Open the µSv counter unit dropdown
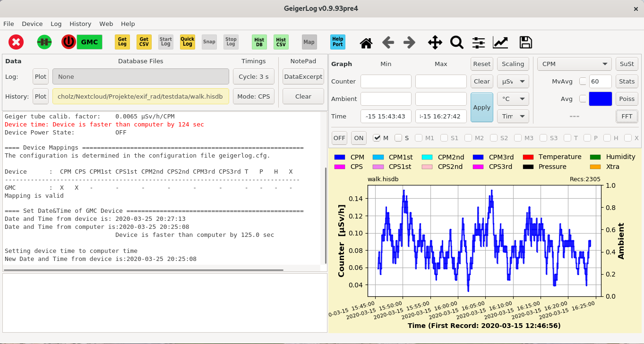This screenshot has height=344, width=644. tap(513, 81)
